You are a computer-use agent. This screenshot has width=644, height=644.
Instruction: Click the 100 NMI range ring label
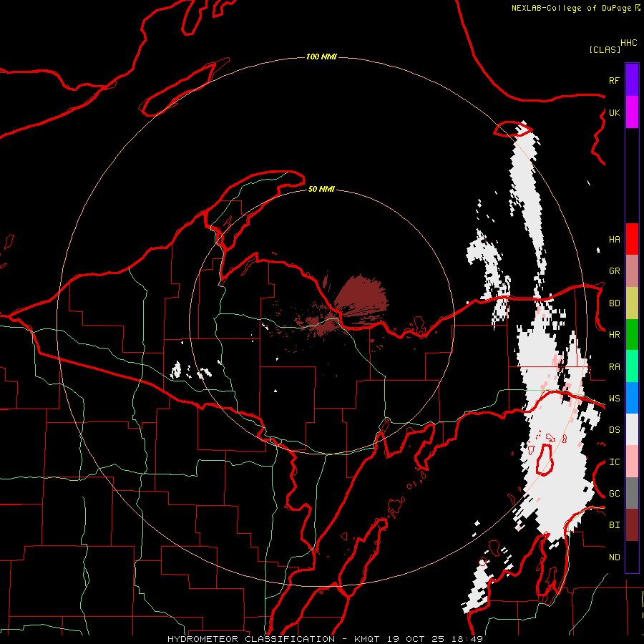pyautogui.click(x=321, y=57)
